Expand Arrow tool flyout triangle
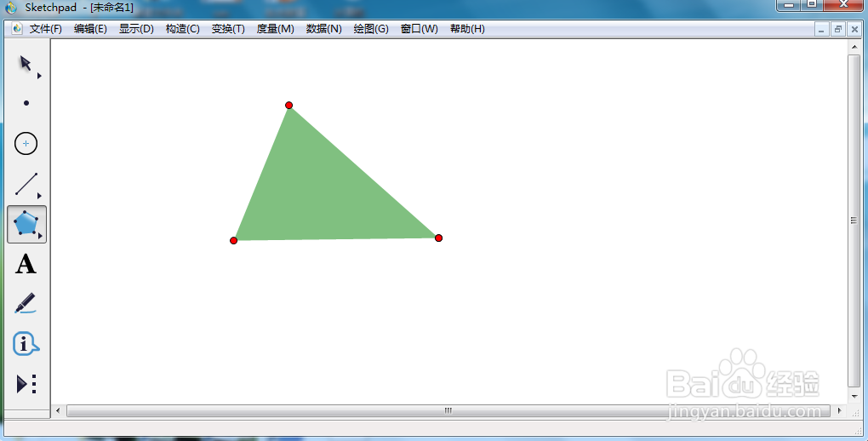The height and width of the screenshot is (441, 868). coord(39,76)
